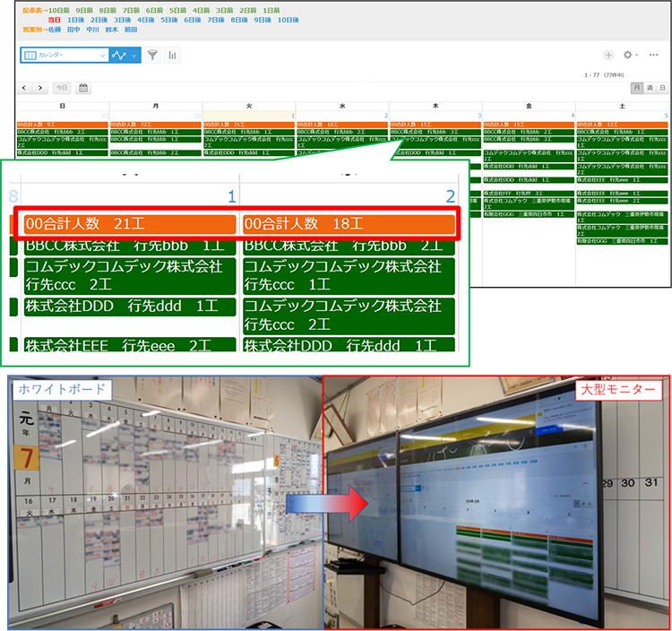Click the plus icon to add record
This screenshot has height=631, width=672.
(x=608, y=56)
